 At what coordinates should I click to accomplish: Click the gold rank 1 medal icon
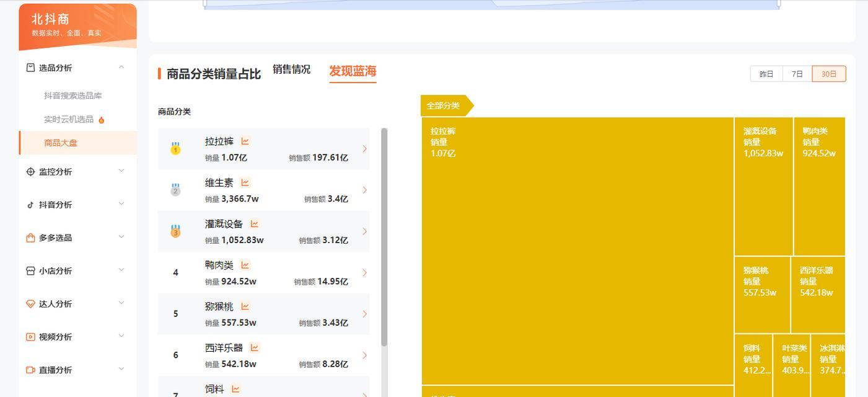click(x=175, y=148)
